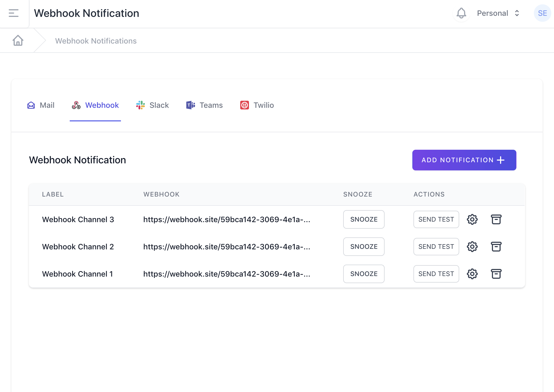Open the sidebar hamburger menu

point(14,13)
